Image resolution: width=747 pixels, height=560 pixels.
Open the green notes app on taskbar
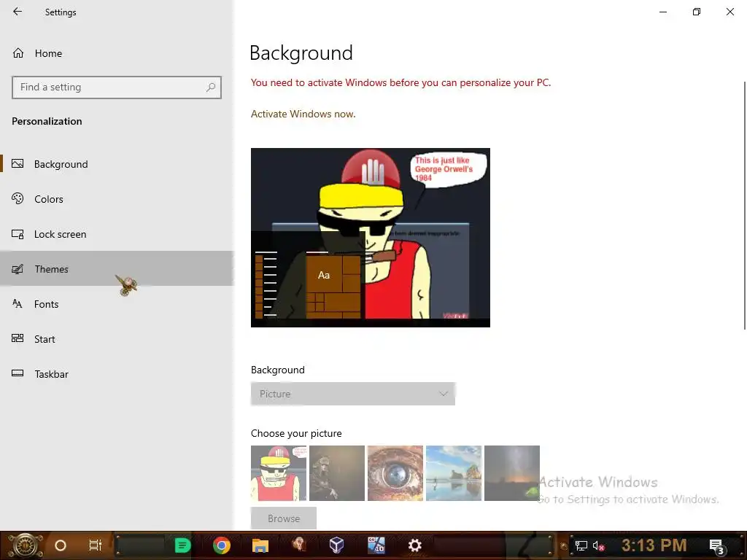182,545
